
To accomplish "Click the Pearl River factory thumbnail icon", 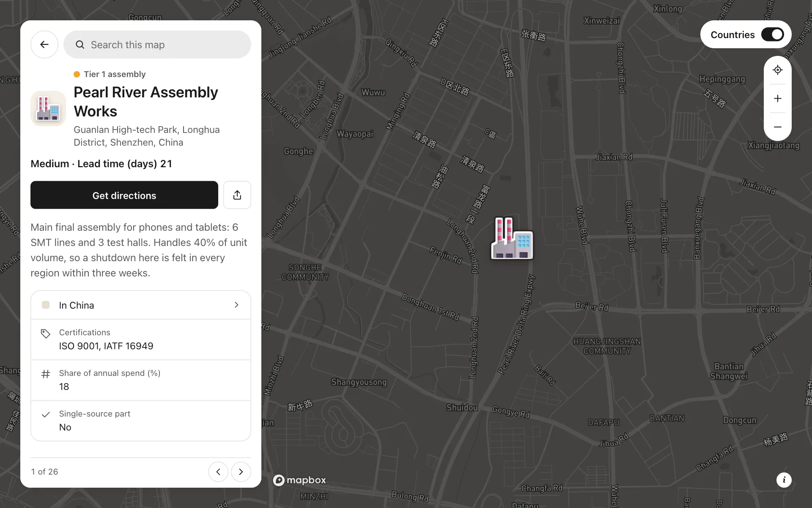I will [x=48, y=108].
